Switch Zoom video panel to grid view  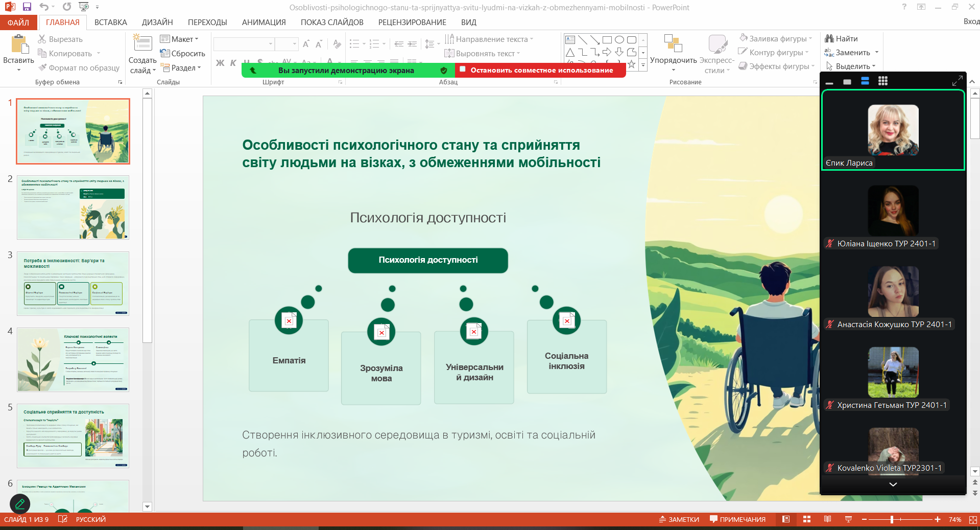[x=882, y=81]
